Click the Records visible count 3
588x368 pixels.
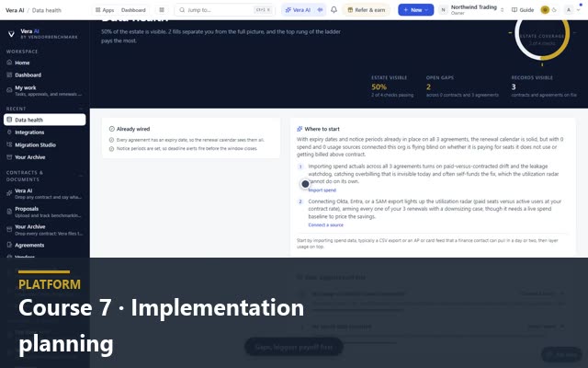pyautogui.click(x=514, y=86)
